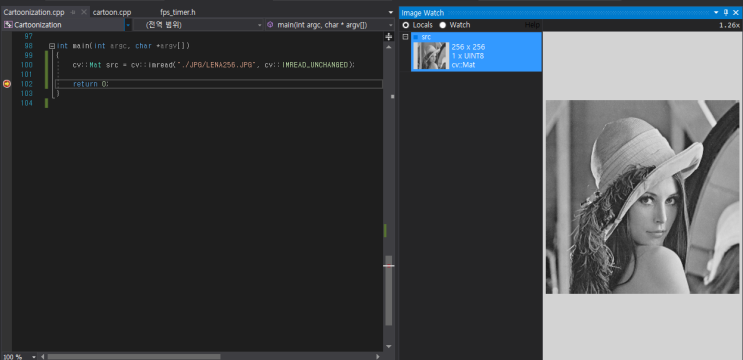Click the main function icon in navigation bar
The image size is (743, 360).
pos(270,25)
